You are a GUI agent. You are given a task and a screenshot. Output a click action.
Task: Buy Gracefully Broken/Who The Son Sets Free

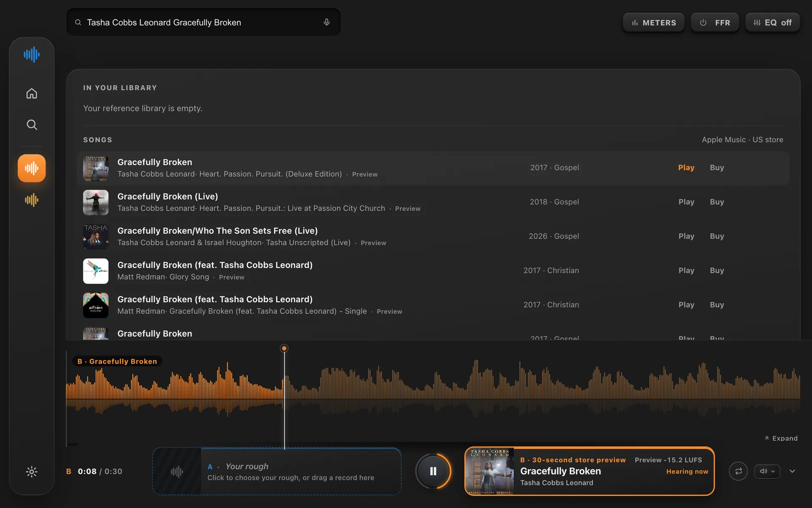point(717,236)
